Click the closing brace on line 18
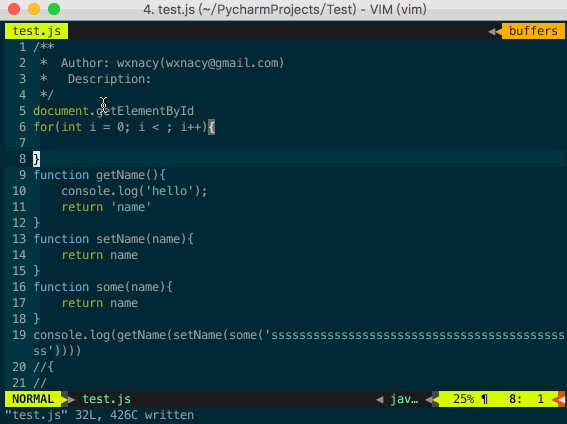567x424 pixels. tap(37, 319)
